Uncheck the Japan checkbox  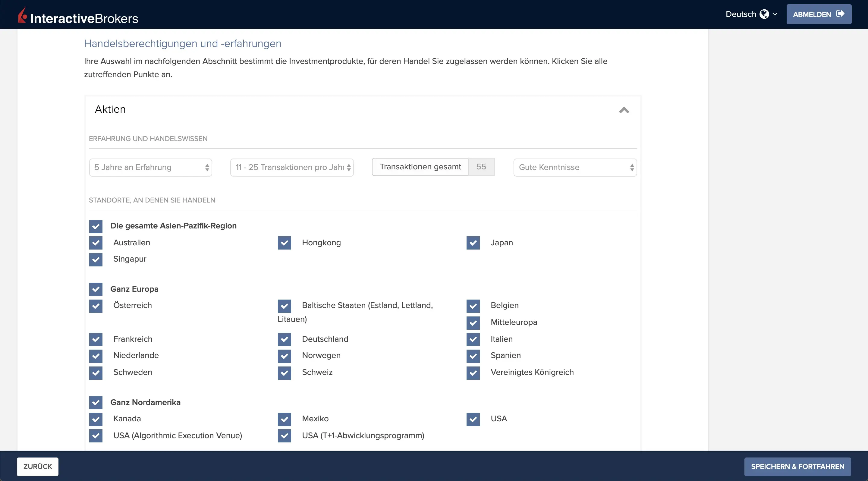473,243
